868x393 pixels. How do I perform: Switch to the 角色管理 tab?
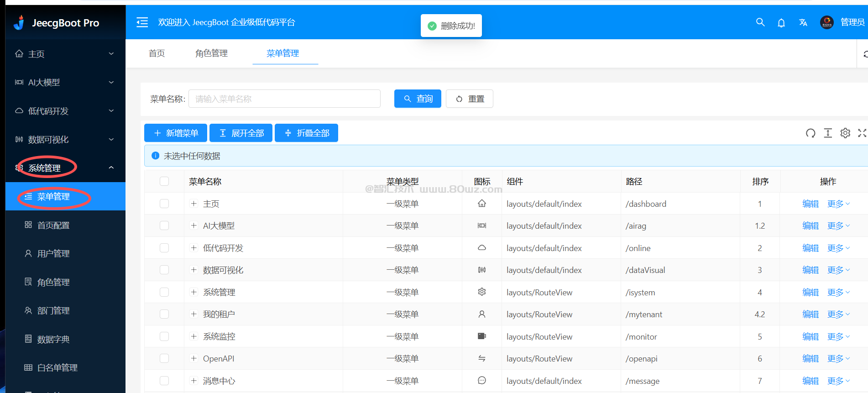coord(211,53)
